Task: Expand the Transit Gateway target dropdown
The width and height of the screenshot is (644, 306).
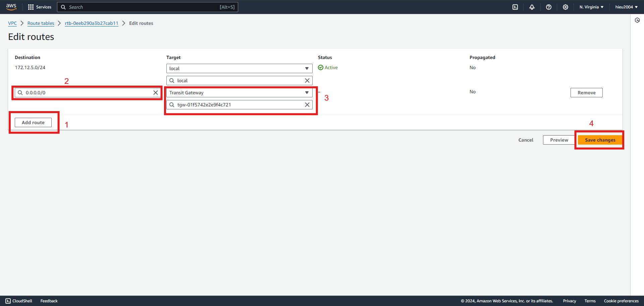Action: [x=239, y=93]
